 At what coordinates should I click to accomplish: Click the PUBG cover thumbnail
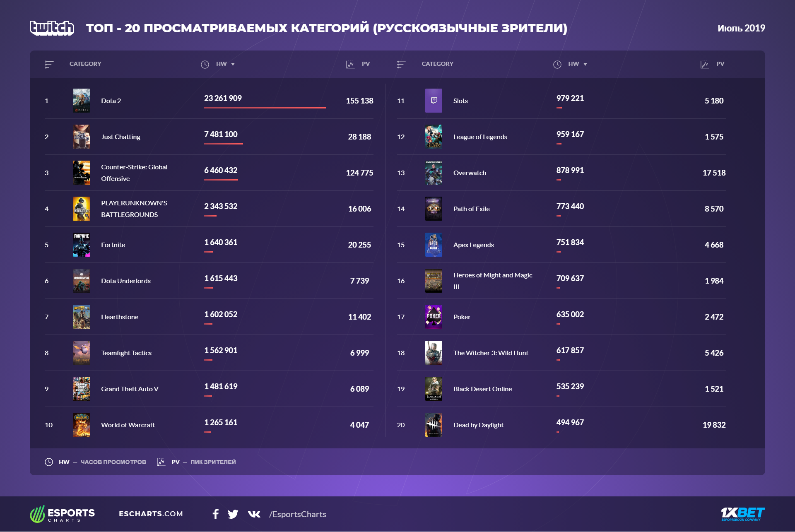82,209
